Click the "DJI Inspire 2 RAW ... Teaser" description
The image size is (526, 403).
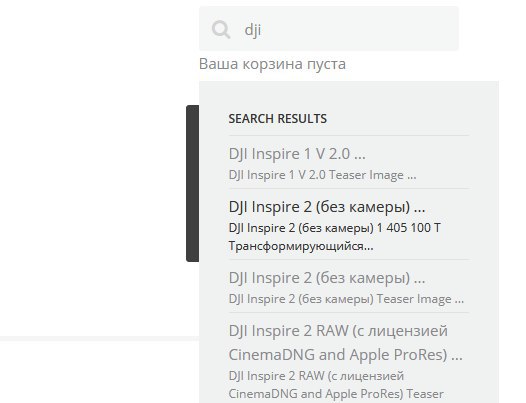tap(336, 385)
